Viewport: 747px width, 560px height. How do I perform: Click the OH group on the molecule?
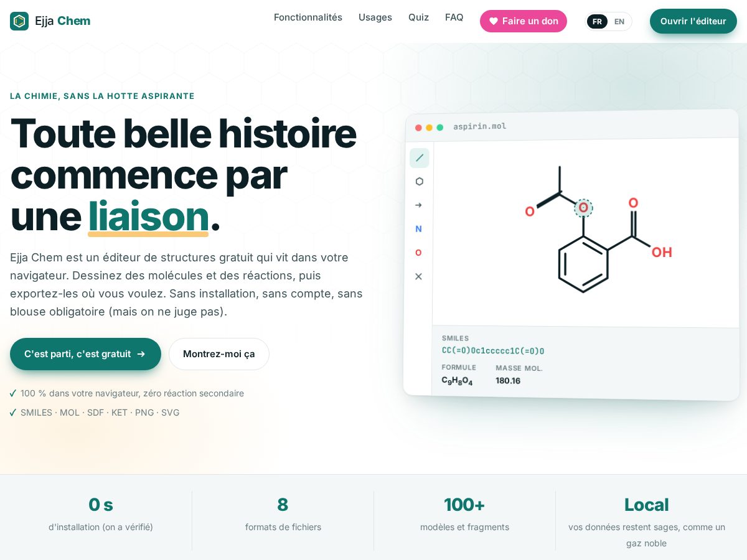click(x=662, y=252)
